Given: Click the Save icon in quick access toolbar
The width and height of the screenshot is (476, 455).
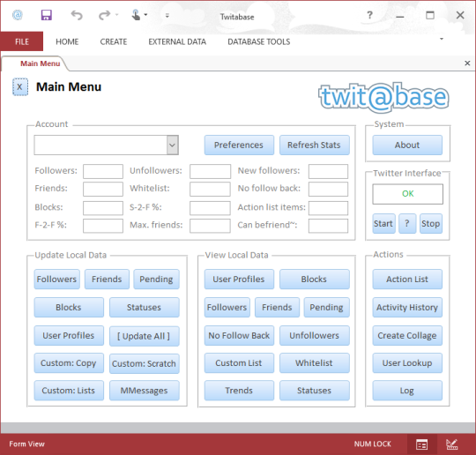Looking at the screenshot, I should click(x=47, y=15).
